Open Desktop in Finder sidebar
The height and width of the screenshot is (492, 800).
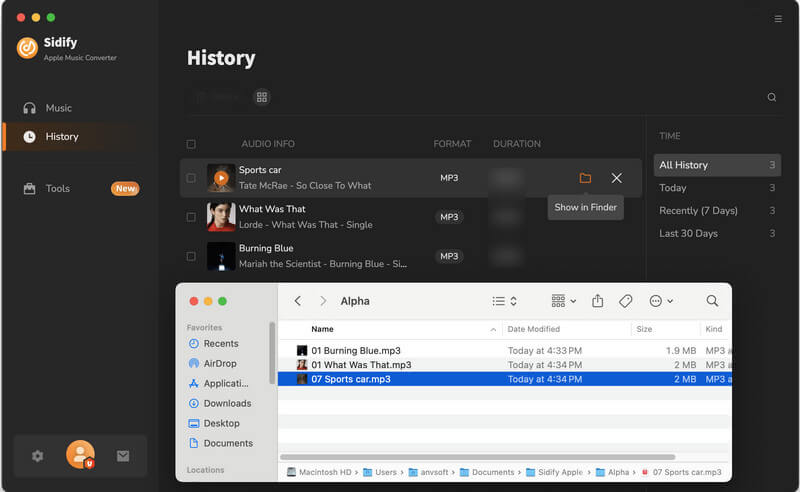[x=221, y=423]
